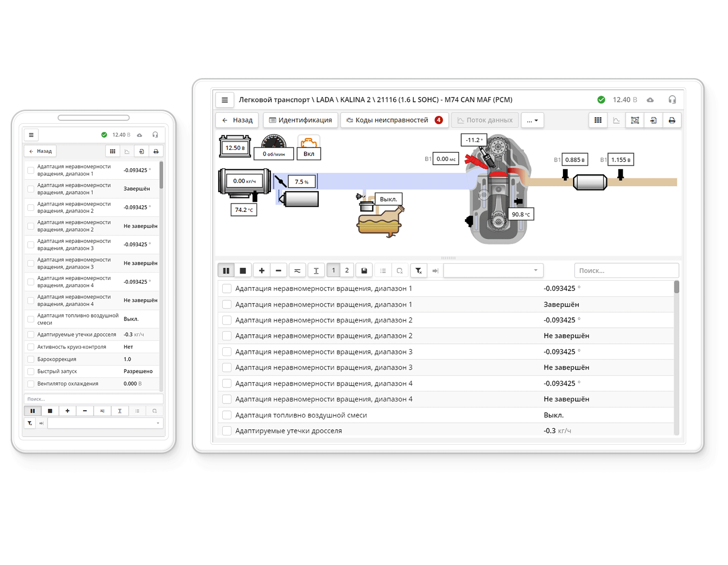
Task: Select page 2 button in tablet toolbar
Action: coord(347,271)
